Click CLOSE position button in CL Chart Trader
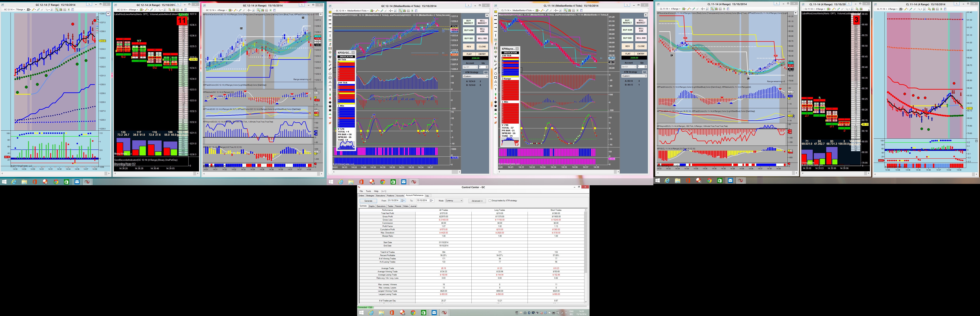Screen dimensions: 980x316 pyautogui.click(x=641, y=46)
